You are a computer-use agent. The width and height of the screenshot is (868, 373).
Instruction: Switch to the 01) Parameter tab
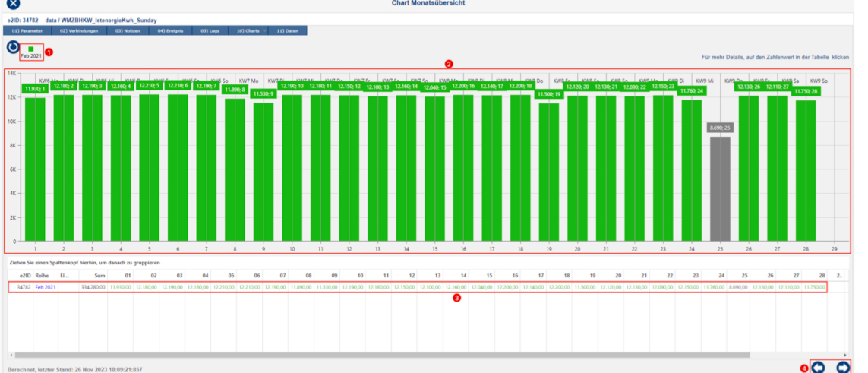pyautogui.click(x=27, y=31)
